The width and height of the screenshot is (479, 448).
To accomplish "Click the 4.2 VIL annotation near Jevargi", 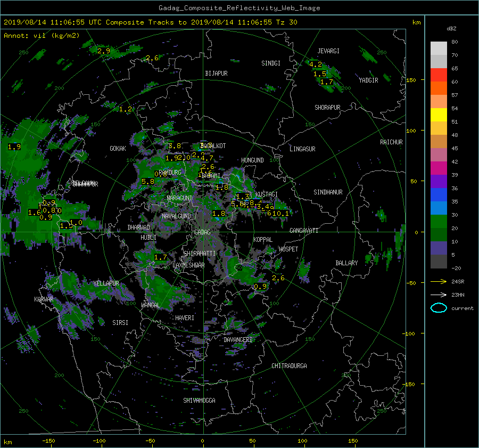I will [316, 64].
